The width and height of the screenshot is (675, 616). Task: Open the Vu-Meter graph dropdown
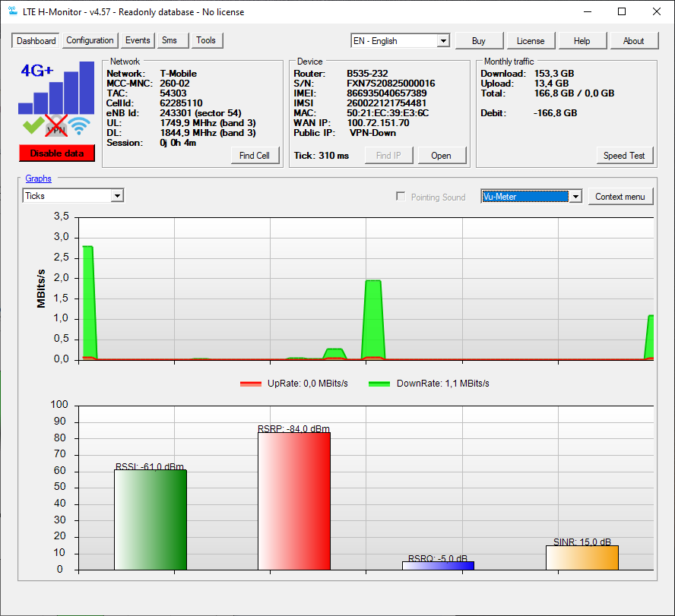pyautogui.click(x=531, y=197)
